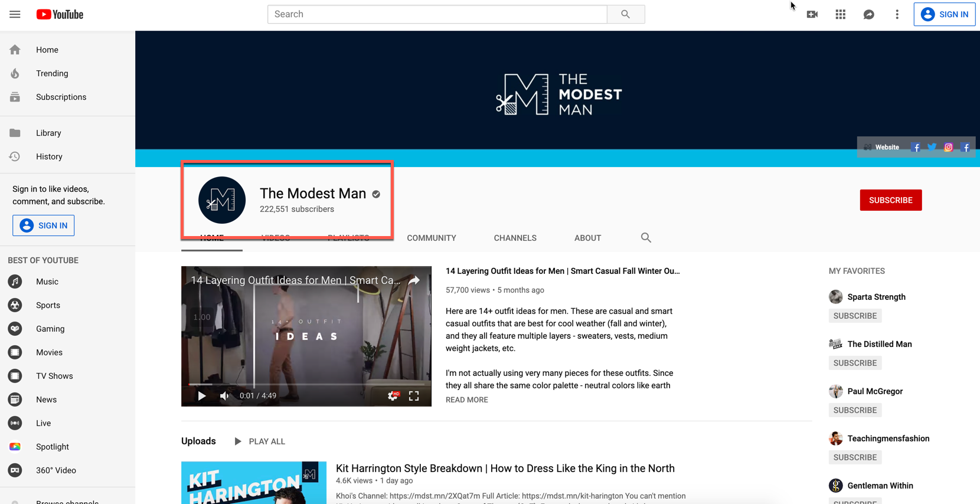
Task: Open History in the sidebar
Action: [x=67, y=157]
